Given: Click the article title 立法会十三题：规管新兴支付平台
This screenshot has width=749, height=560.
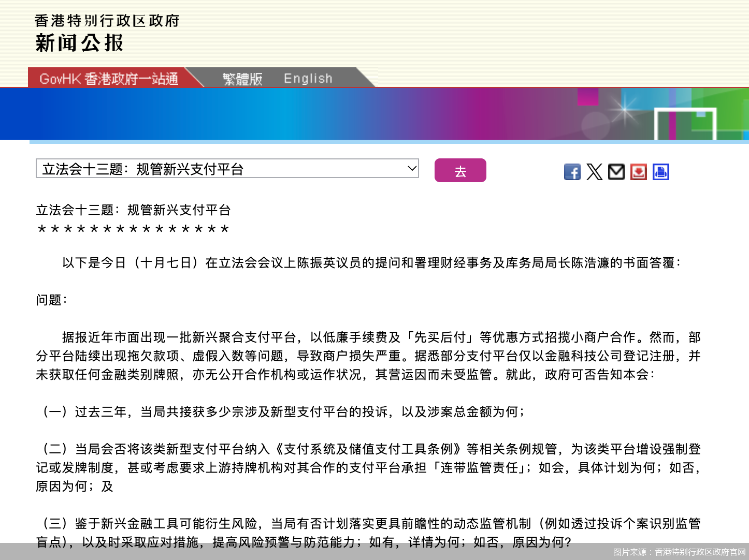Looking at the screenshot, I should tap(134, 210).
